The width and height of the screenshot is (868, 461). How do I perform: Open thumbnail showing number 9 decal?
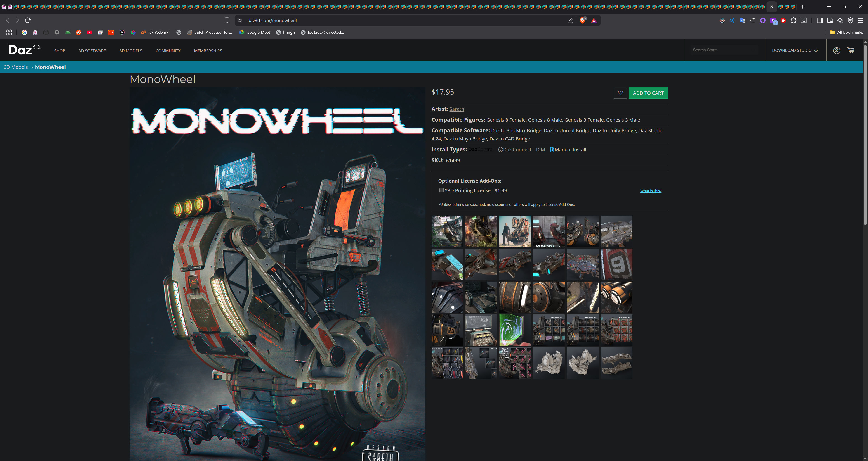tap(617, 264)
